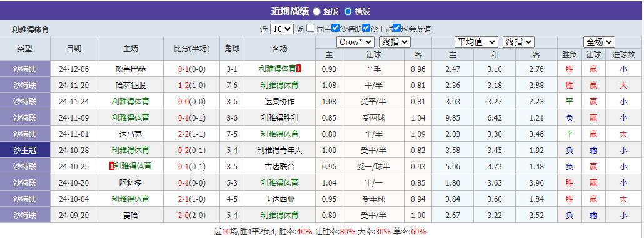
Task: Click the red card badge next to 利雅得体育 on 24-12-06
Action: [x=299, y=69]
